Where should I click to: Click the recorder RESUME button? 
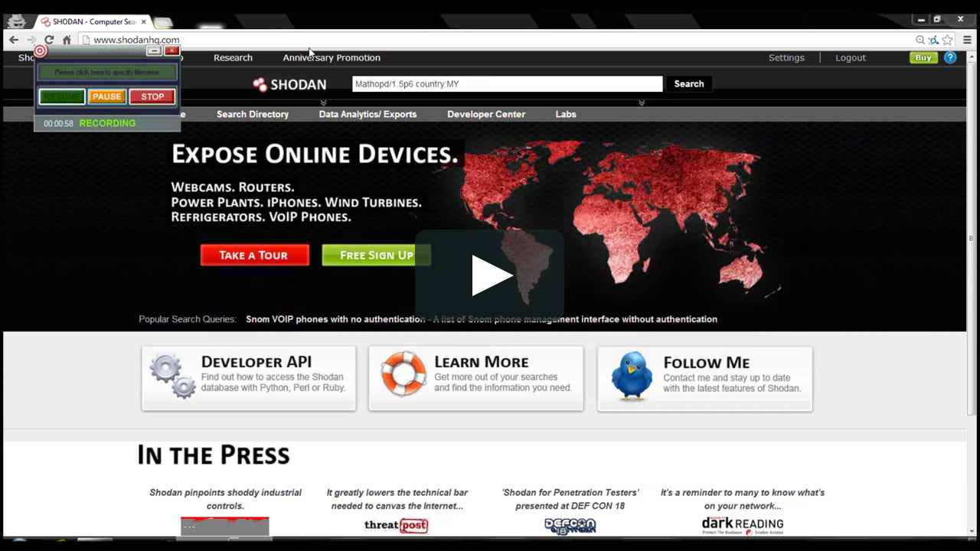coord(62,96)
